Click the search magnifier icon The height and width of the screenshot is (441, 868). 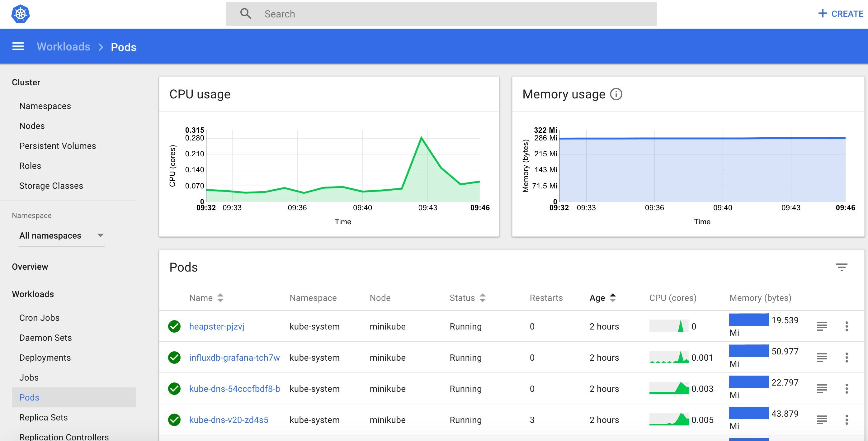click(246, 14)
